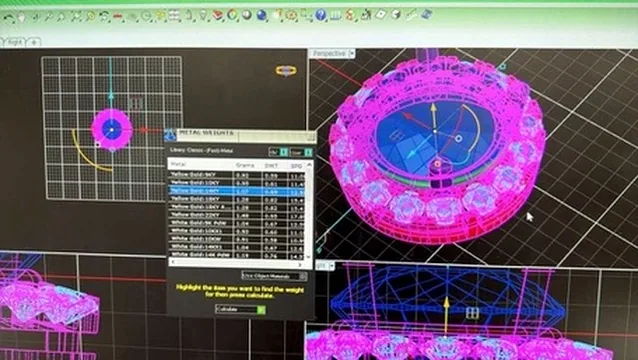The image size is (638, 360).
Task: Click the metal list scroll down arrow
Action: point(309,257)
